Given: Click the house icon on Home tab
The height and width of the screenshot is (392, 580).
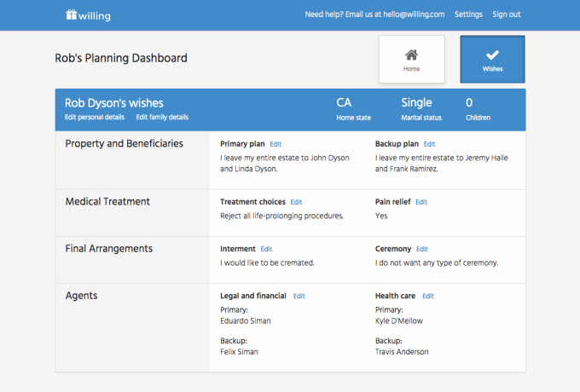Looking at the screenshot, I should pos(411,55).
